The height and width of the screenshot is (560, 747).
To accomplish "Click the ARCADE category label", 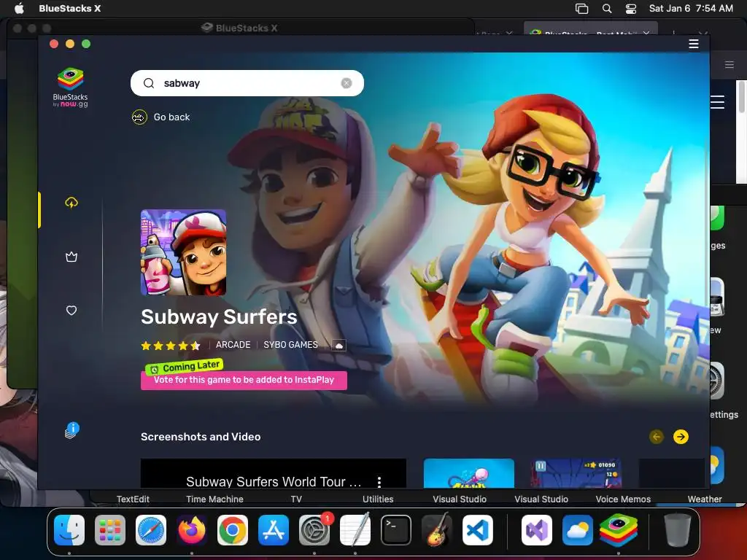I will pos(233,345).
